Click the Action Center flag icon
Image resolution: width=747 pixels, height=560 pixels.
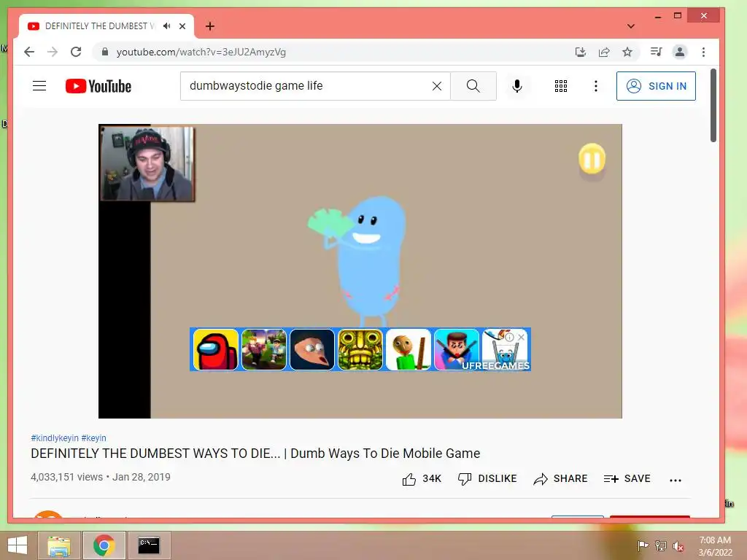click(x=643, y=545)
